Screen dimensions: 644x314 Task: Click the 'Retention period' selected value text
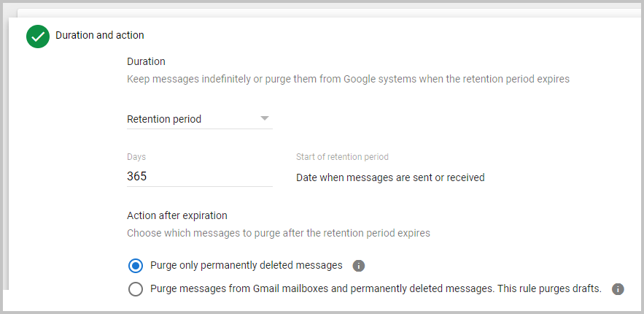point(164,119)
